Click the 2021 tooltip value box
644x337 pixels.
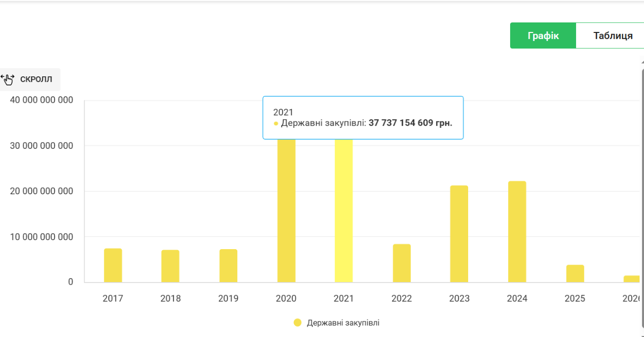pyautogui.click(x=363, y=118)
